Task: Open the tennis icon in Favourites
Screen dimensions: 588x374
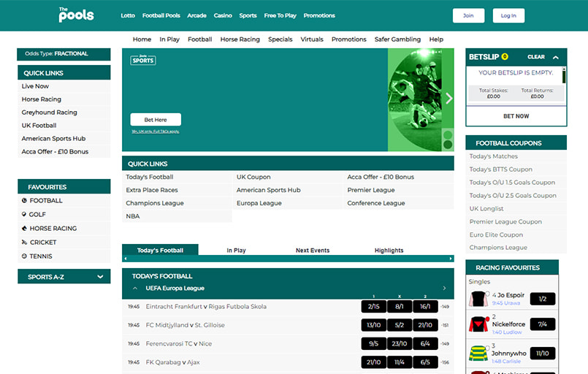Action: (24, 256)
